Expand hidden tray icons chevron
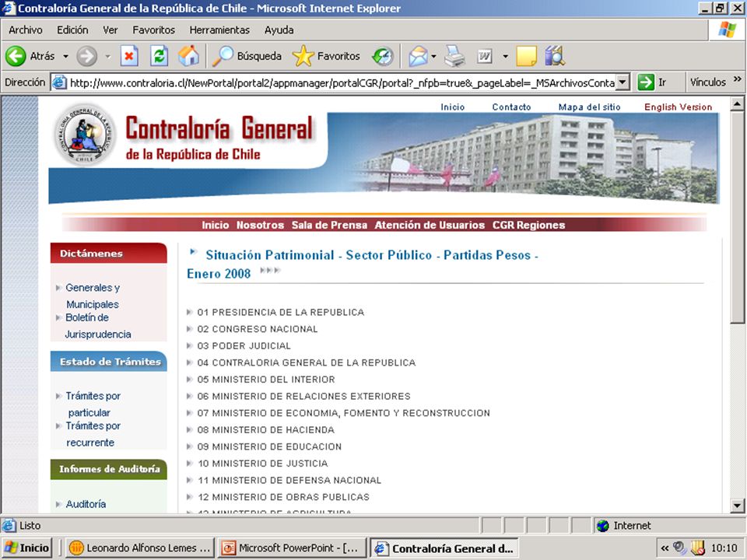The width and height of the screenshot is (747, 560). click(665, 548)
